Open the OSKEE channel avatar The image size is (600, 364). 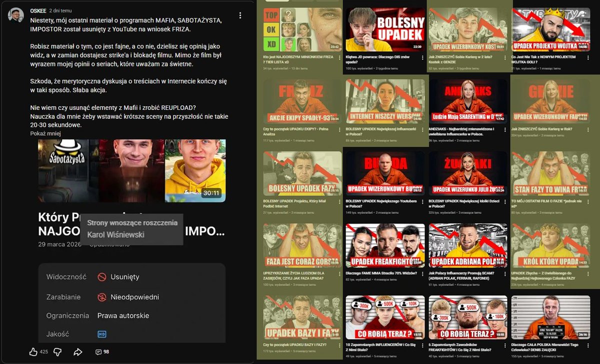(16, 15)
